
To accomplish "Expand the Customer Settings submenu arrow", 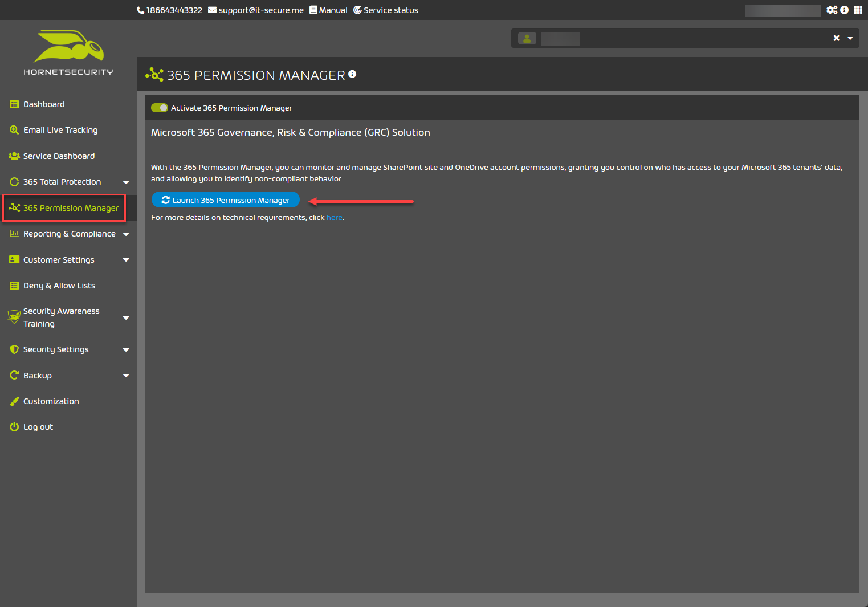I will 126,260.
